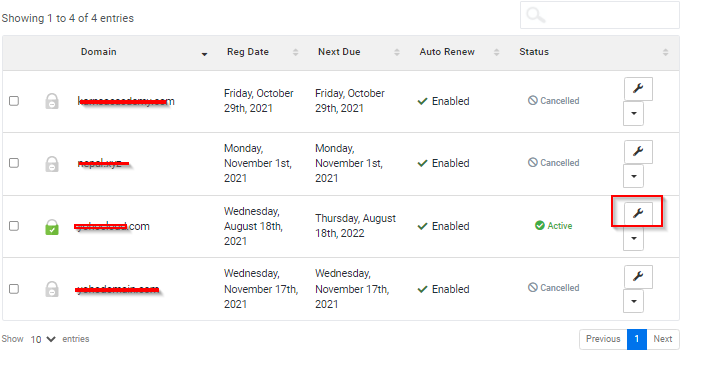The image size is (713, 375).
Task: Go to the Next page
Action: click(x=663, y=339)
